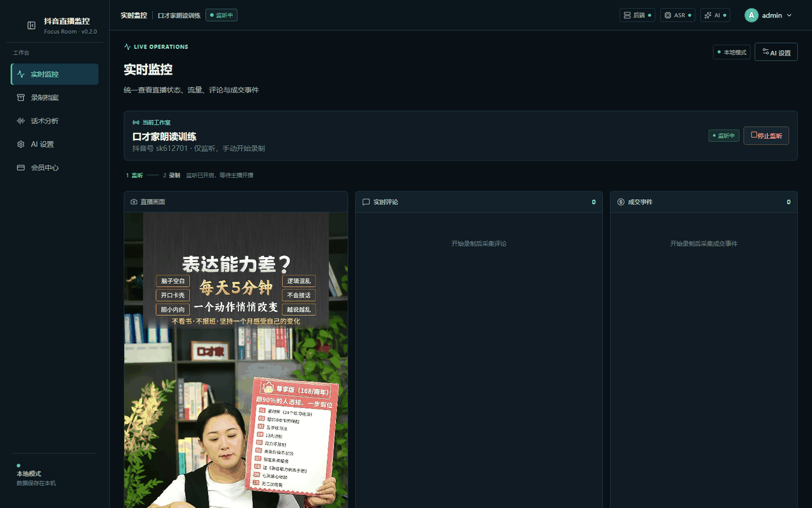This screenshot has height=508, width=812.
Task: Click the 监听中 status badge in top bar
Action: pos(222,15)
